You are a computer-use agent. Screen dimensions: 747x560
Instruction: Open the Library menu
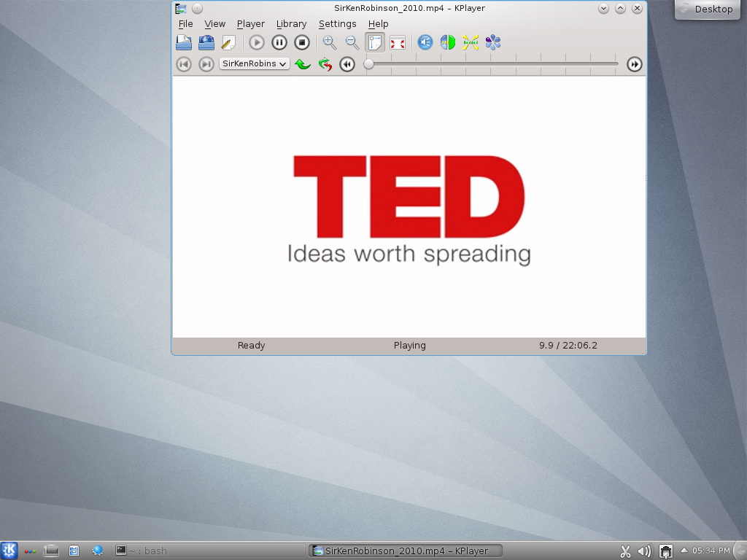[291, 24]
